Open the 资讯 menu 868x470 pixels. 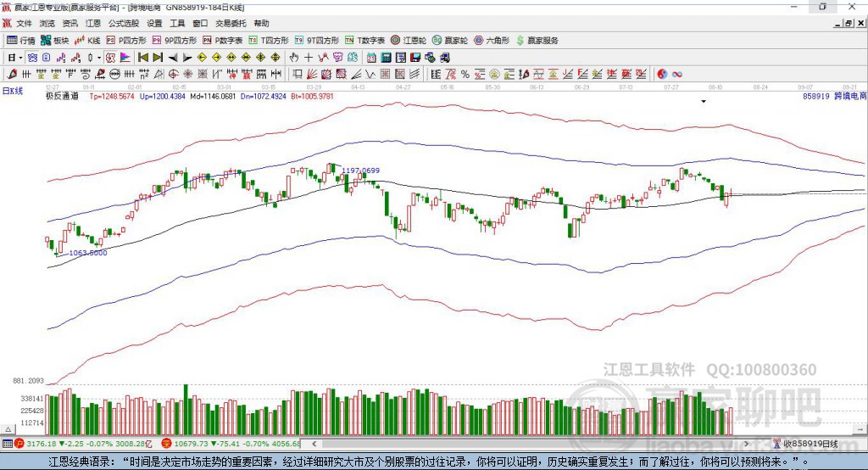(x=70, y=23)
